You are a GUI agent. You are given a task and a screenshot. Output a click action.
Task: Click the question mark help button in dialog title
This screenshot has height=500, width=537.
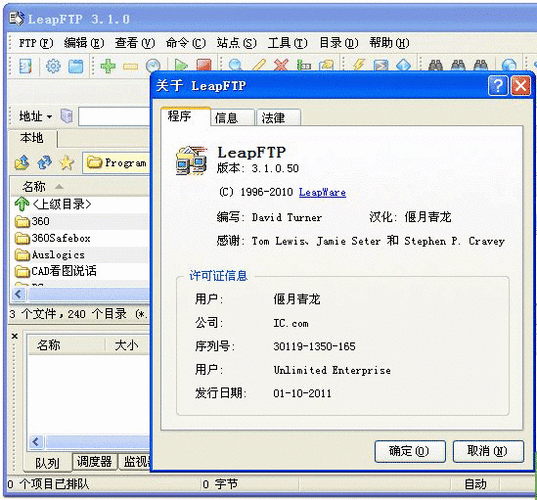498,85
